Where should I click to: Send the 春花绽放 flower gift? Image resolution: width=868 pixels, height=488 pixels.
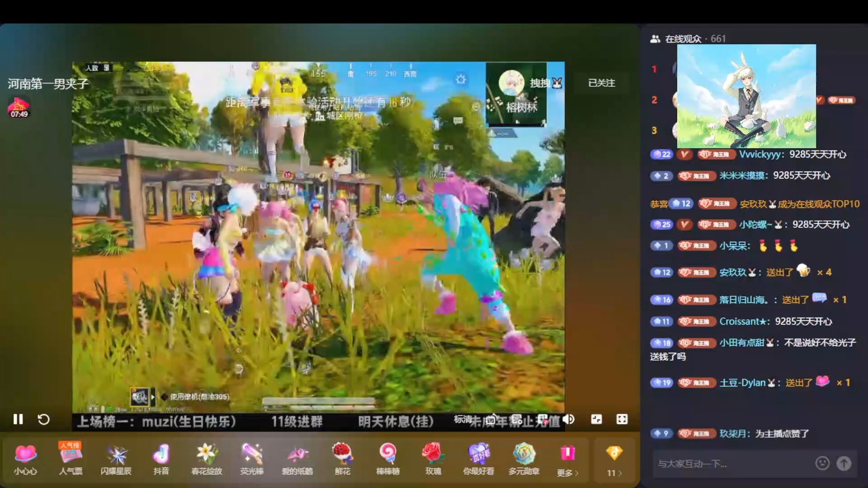(x=207, y=459)
